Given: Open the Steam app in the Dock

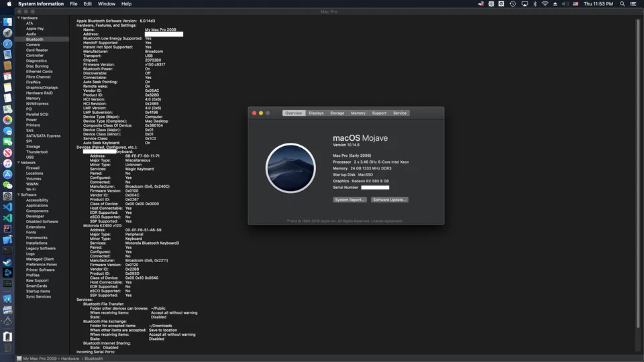Looking at the screenshot, I should (x=7, y=262).
